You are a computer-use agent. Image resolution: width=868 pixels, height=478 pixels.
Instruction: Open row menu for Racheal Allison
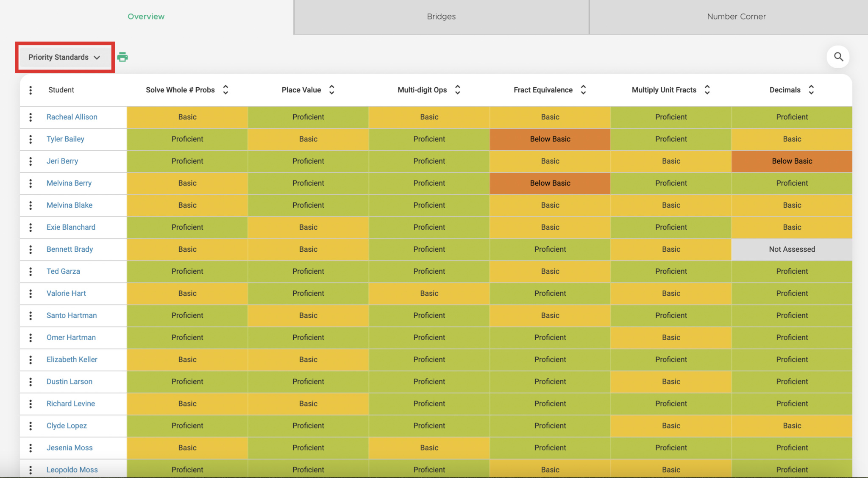31,117
